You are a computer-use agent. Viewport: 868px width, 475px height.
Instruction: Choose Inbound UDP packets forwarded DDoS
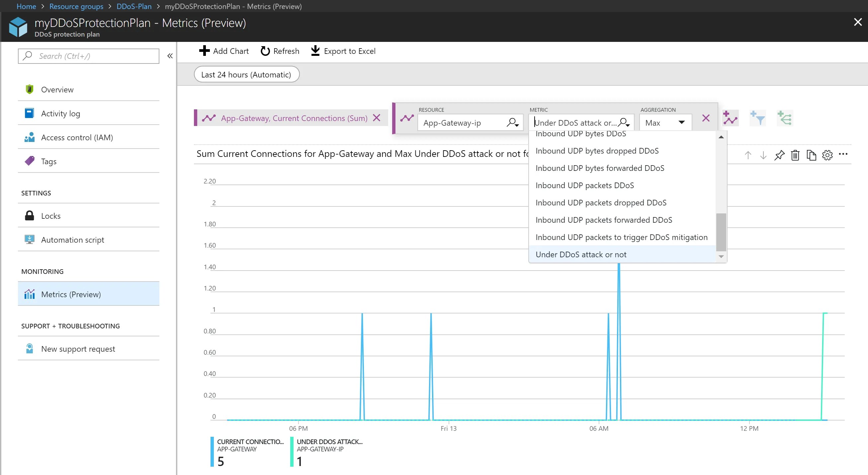click(x=622, y=220)
